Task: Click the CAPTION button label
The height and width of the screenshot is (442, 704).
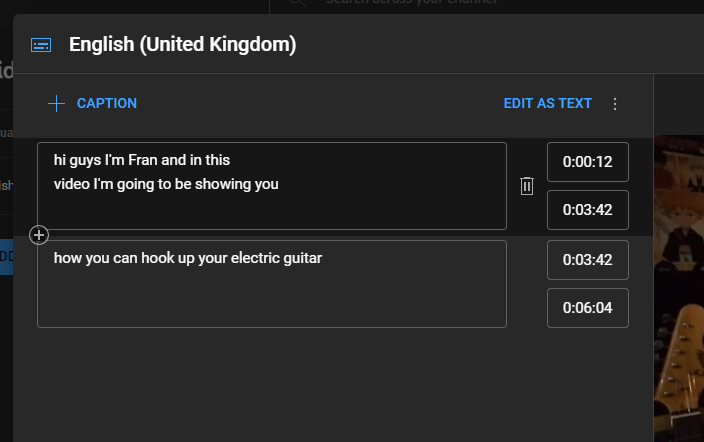Action: click(107, 103)
